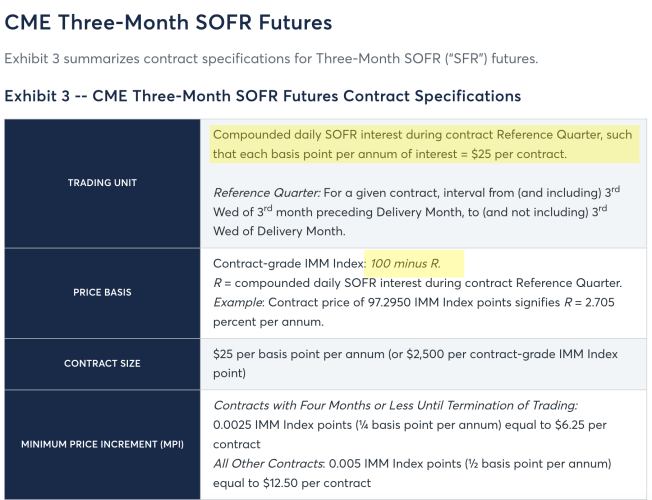Click the MINIMUM PRICE INCREMENT (MPI) header
This screenshot has width=652, height=500.
pos(102,444)
